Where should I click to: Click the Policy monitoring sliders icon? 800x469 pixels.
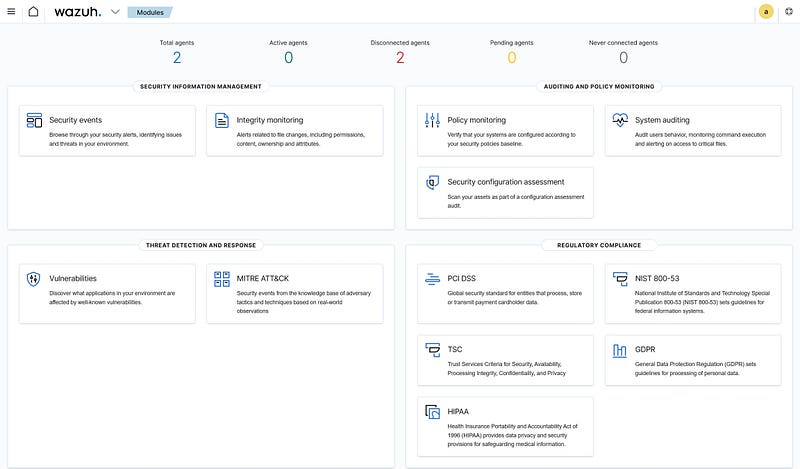432,120
